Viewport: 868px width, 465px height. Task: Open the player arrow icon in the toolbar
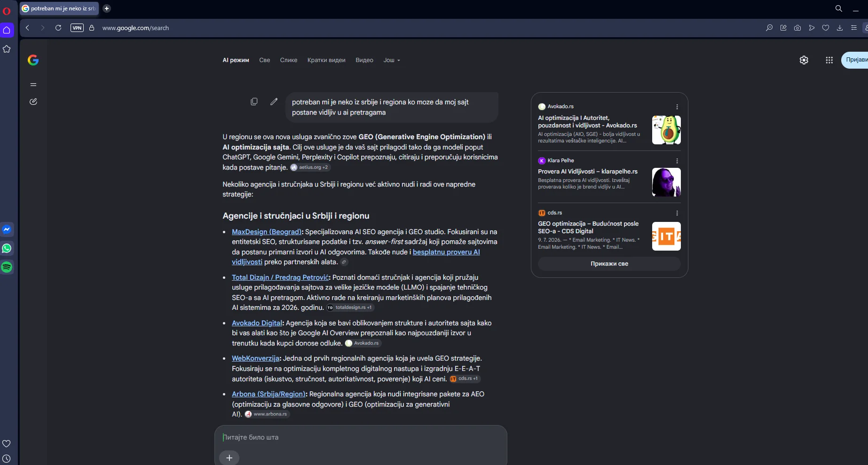point(812,28)
